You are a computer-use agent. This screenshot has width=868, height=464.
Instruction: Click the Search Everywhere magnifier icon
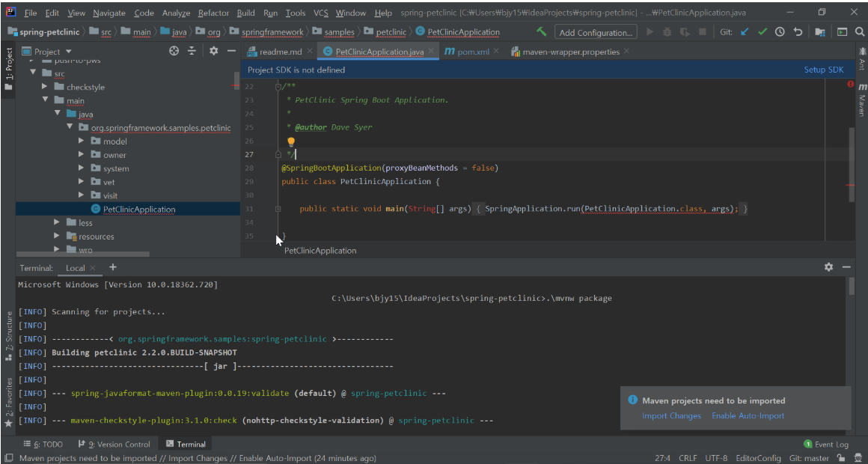(860, 32)
